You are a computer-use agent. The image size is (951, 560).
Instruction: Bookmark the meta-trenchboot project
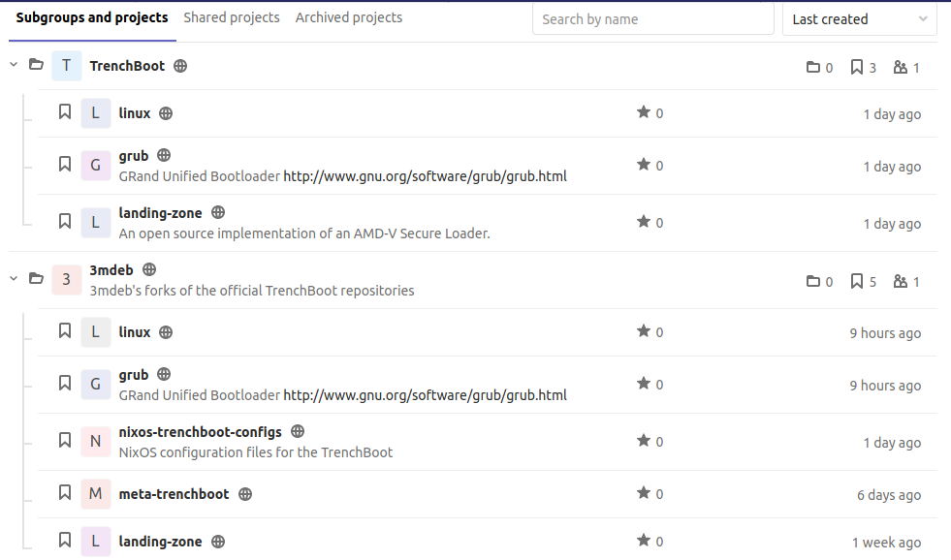point(64,492)
